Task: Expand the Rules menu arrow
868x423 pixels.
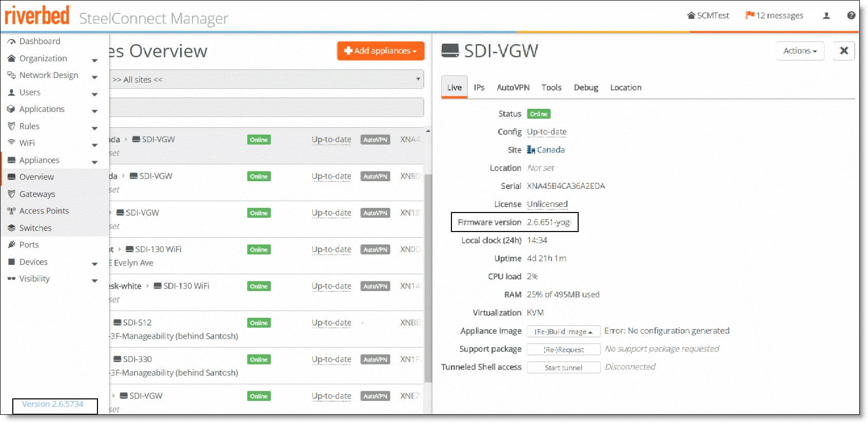Action: 94,128
